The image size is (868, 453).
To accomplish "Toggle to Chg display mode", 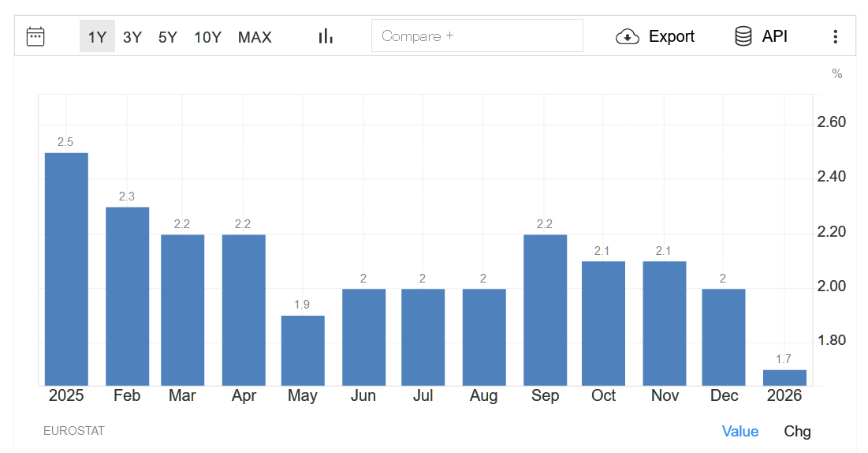I will tap(797, 431).
